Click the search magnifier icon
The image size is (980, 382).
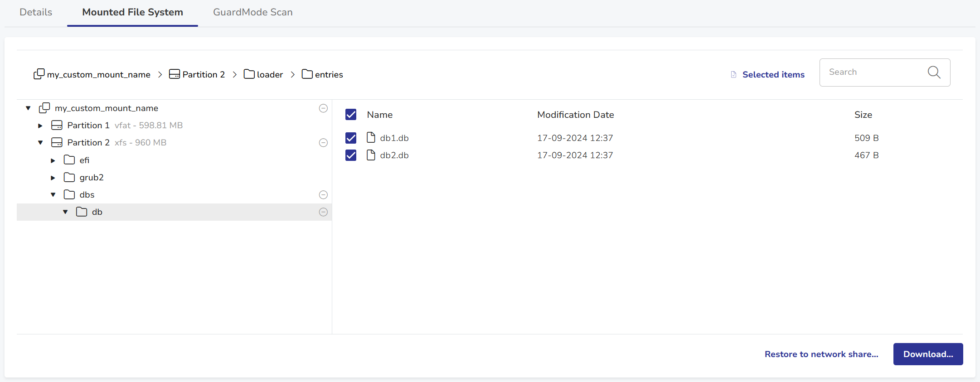pyautogui.click(x=934, y=72)
